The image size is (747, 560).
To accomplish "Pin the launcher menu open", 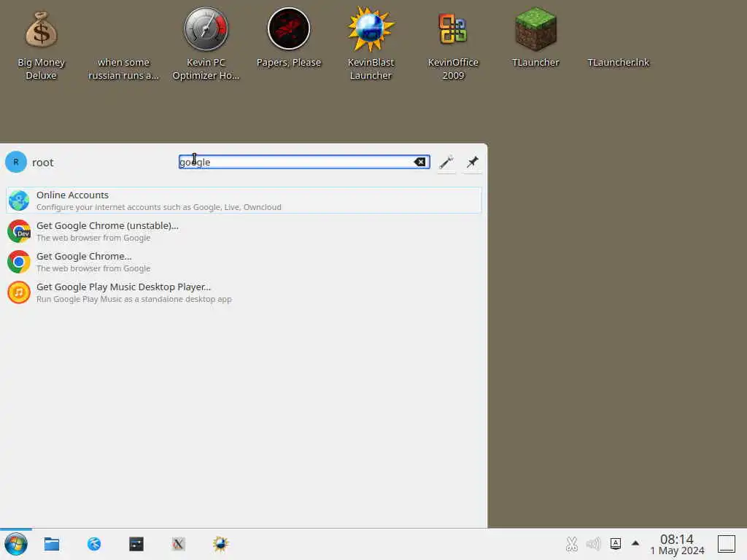I will pyautogui.click(x=472, y=162).
